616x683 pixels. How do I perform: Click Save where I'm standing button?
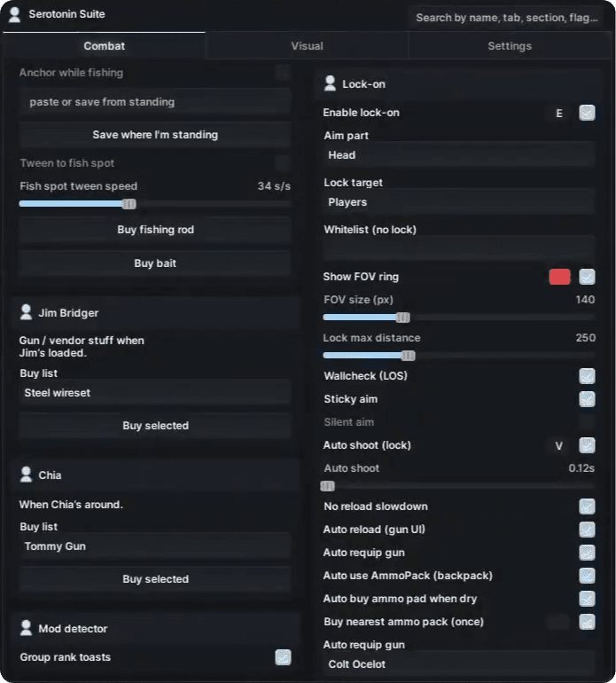(x=155, y=135)
